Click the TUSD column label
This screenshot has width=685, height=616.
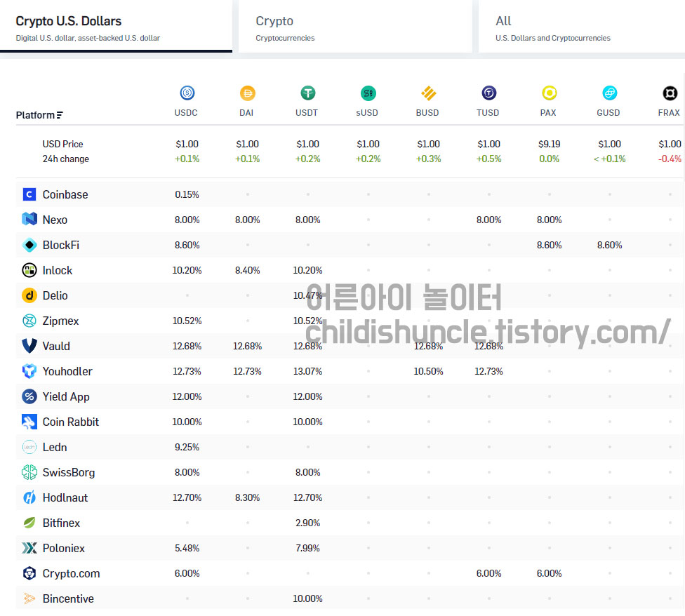[x=488, y=113]
